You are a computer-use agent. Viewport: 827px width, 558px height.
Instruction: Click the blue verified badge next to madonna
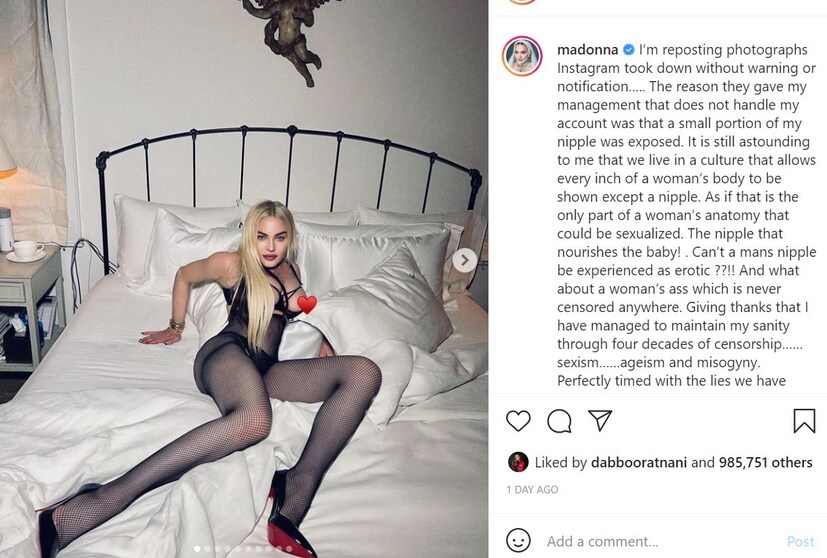pos(629,50)
